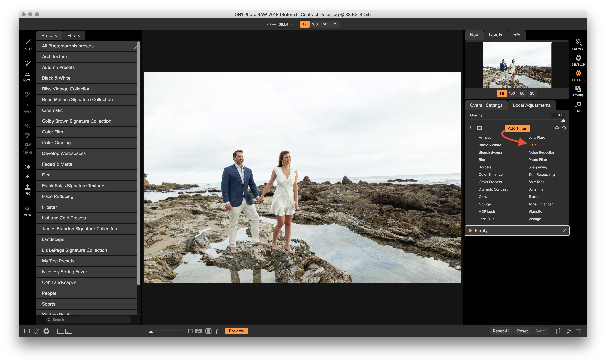
Task: Open the Levels tab
Action: point(495,35)
